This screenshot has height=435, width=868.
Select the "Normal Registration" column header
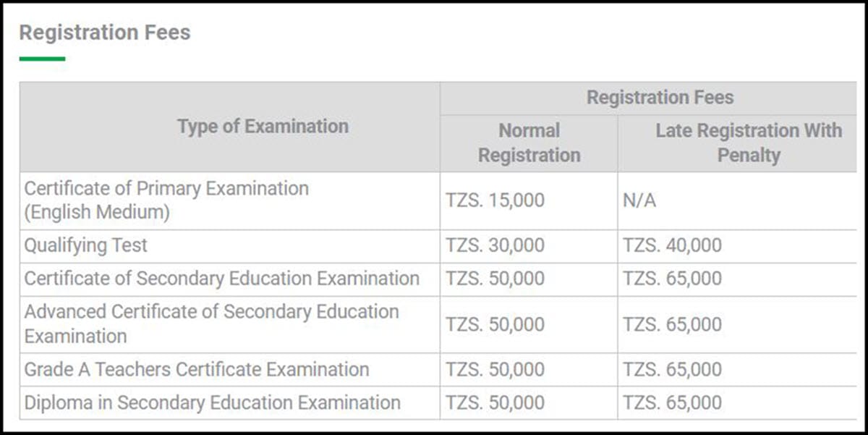[529, 143]
